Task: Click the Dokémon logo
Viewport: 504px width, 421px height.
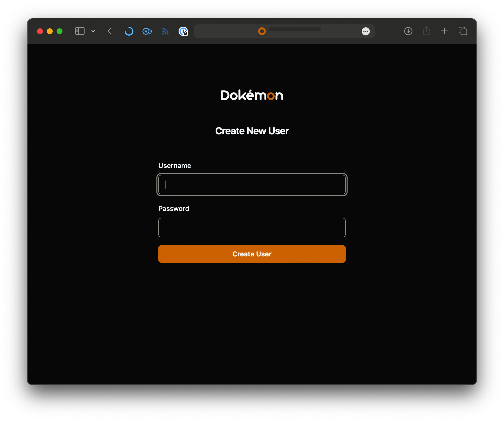Action: (x=252, y=95)
